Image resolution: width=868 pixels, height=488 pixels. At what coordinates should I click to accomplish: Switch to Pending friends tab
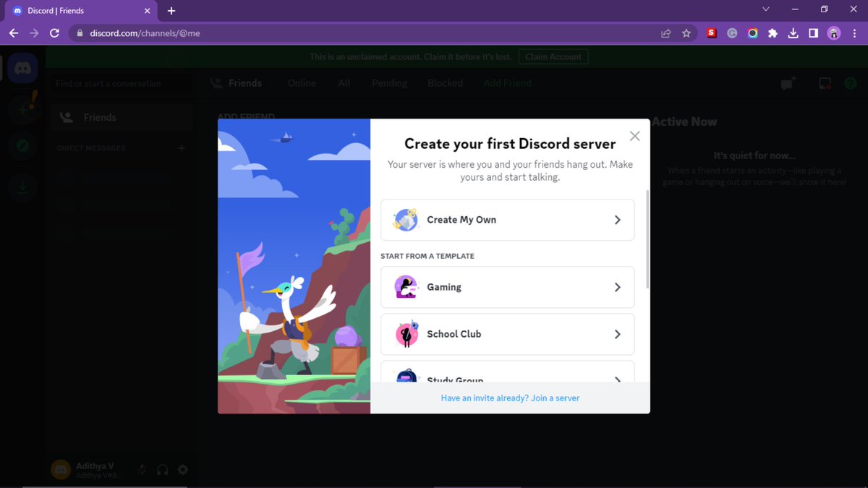[x=389, y=83]
